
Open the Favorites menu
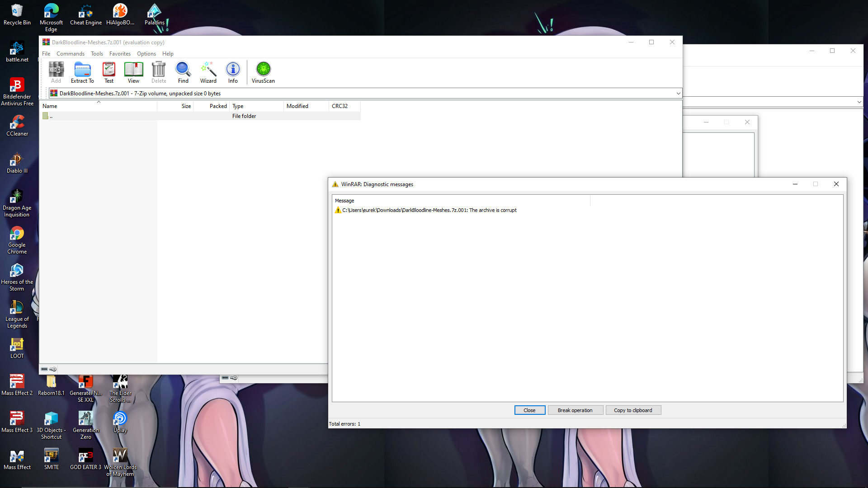click(x=120, y=53)
